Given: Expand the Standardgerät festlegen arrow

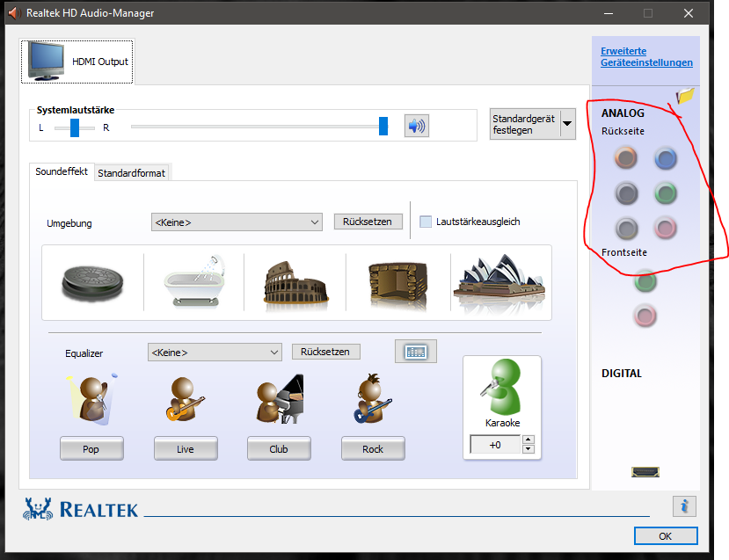Looking at the screenshot, I should click(567, 124).
